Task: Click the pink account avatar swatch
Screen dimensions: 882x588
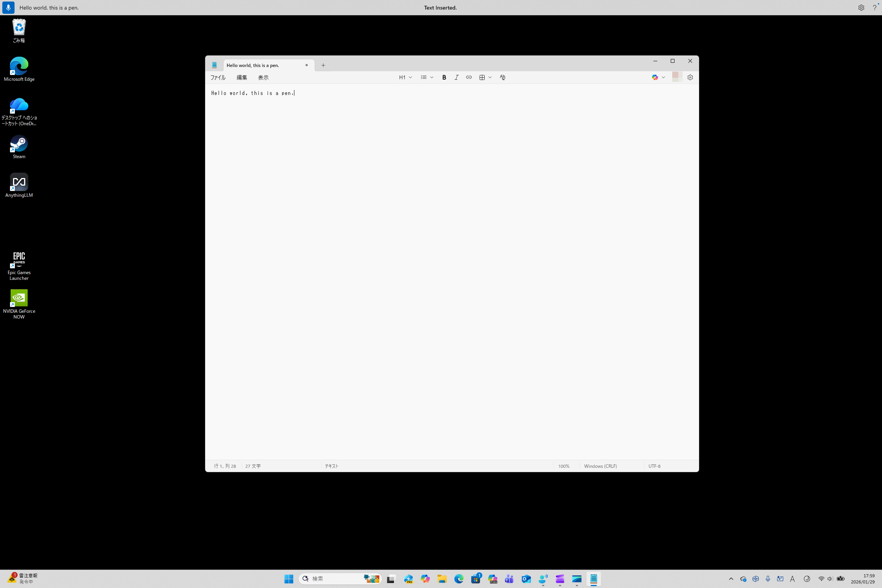Action: point(676,77)
